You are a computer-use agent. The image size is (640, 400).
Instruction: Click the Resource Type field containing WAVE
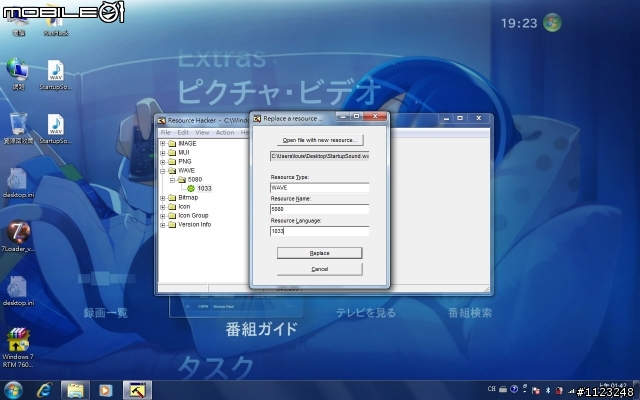(x=320, y=188)
